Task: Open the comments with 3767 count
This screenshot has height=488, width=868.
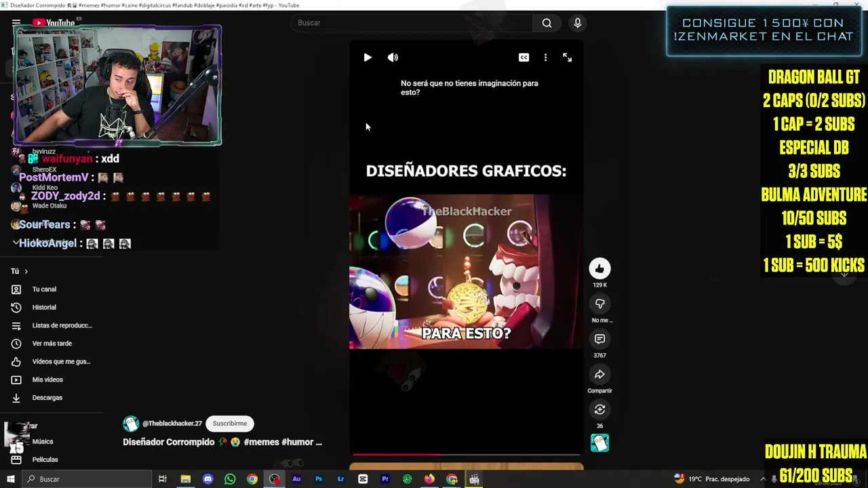Action: point(599,339)
